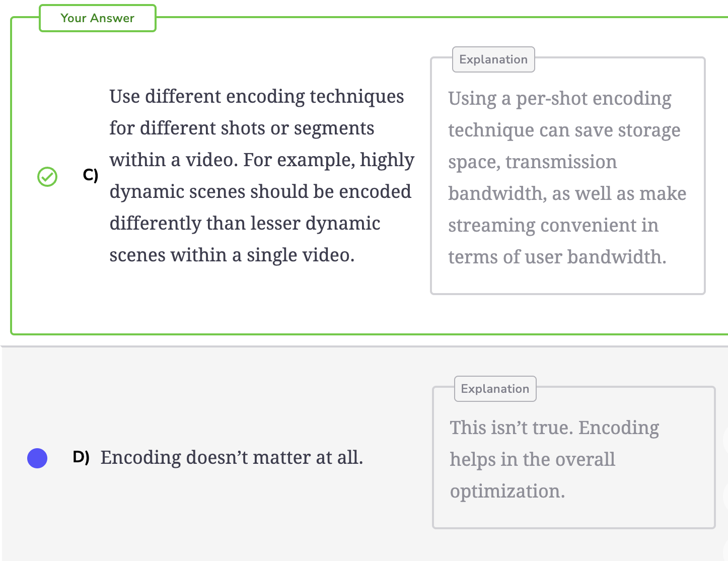Click the line "terms of user bandwidth."

[557, 257]
